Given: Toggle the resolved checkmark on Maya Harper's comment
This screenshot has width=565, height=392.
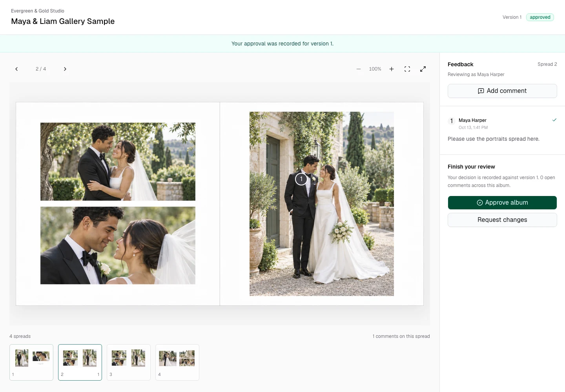Looking at the screenshot, I should coord(554,120).
